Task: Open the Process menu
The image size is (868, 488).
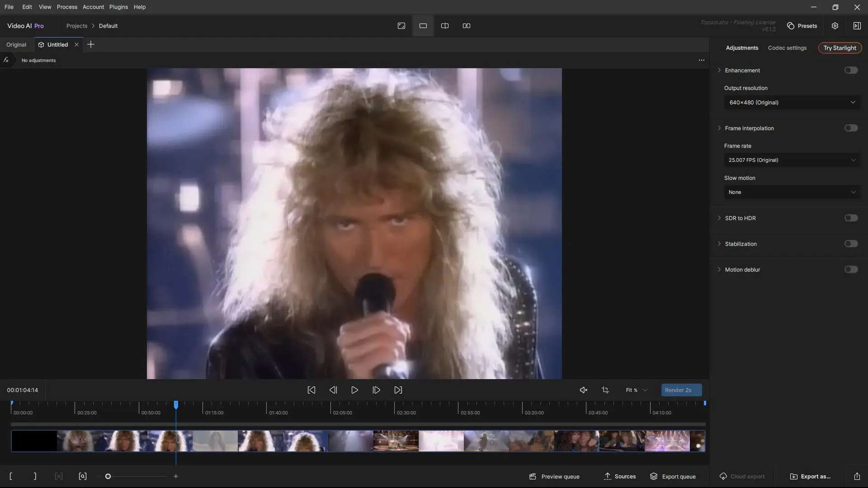Action: coord(67,7)
